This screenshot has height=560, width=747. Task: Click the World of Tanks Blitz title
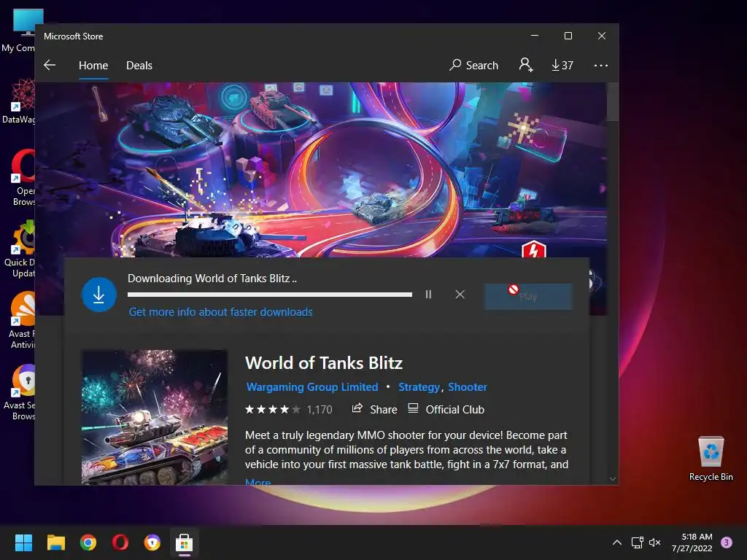coord(324,363)
